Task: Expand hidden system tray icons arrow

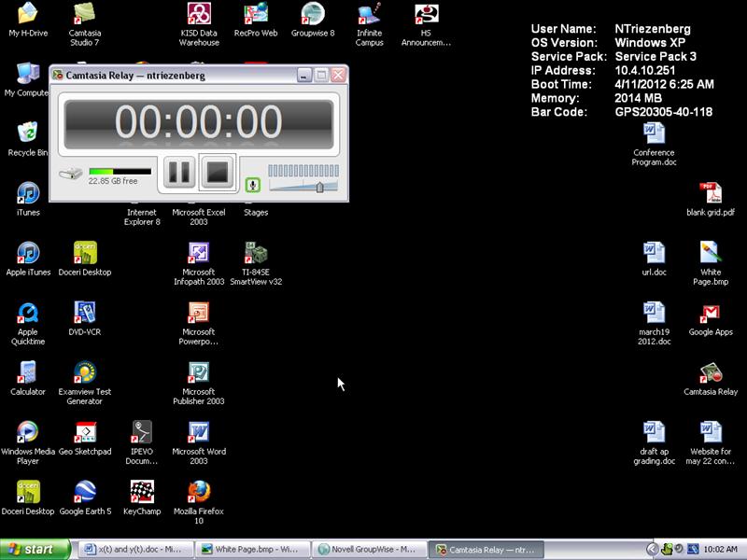Action: [x=652, y=549]
